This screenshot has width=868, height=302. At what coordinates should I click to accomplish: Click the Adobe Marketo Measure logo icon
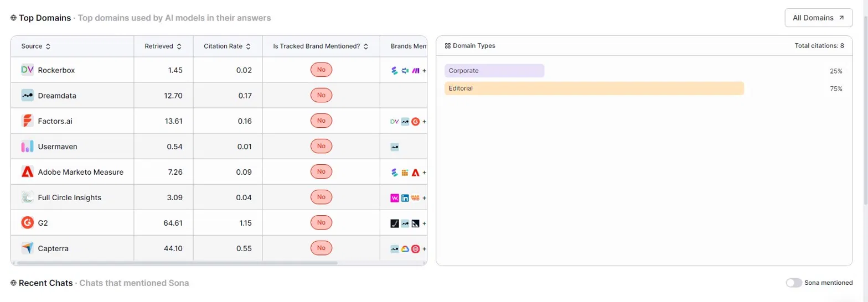(28, 172)
